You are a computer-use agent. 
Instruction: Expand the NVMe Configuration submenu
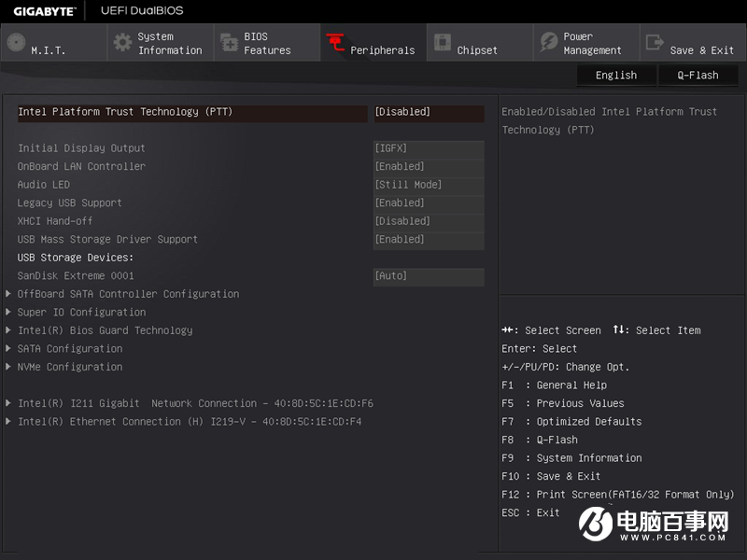(70, 367)
